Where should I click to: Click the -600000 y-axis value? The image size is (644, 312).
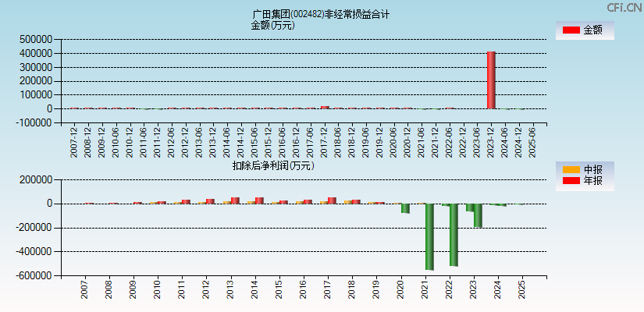tap(34, 276)
